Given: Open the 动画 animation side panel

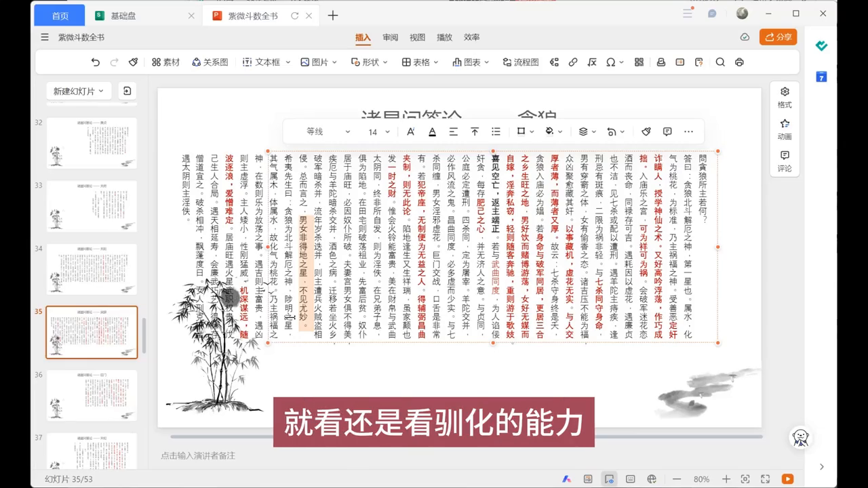Looking at the screenshot, I should (x=785, y=129).
